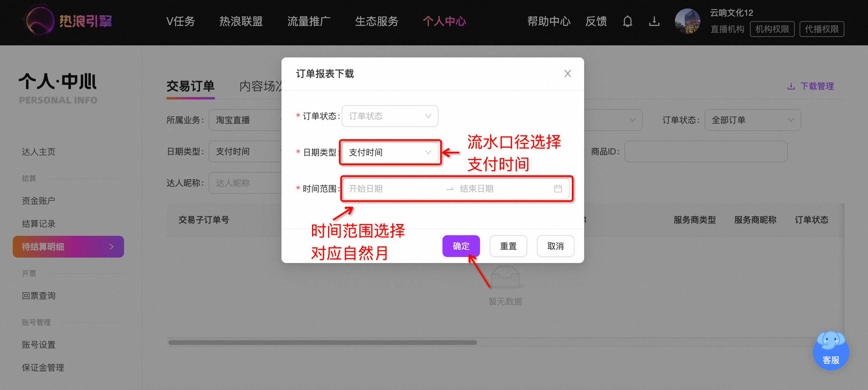Open 达人主页 in sidebar
The image size is (868, 390).
coord(38,152)
